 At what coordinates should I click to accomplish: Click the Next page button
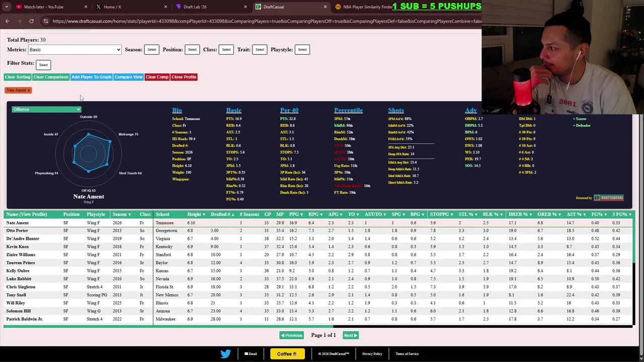(x=350, y=335)
